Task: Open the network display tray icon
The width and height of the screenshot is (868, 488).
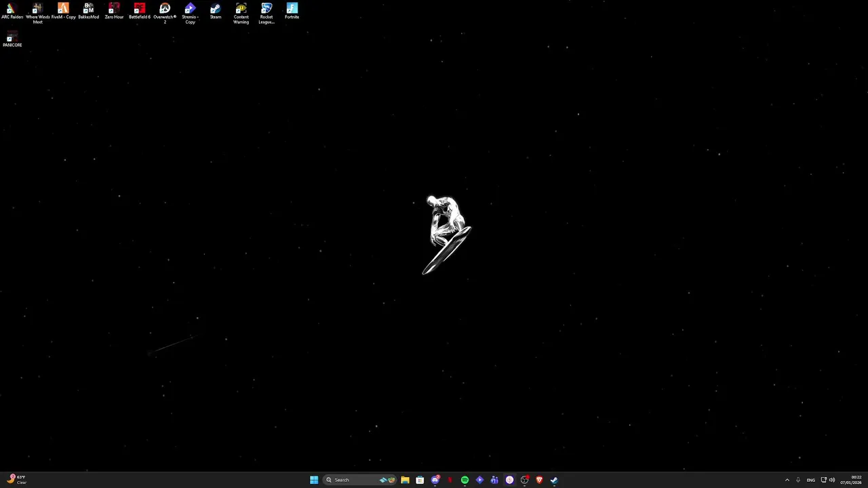Action: pyautogui.click(x=823, y=480)
